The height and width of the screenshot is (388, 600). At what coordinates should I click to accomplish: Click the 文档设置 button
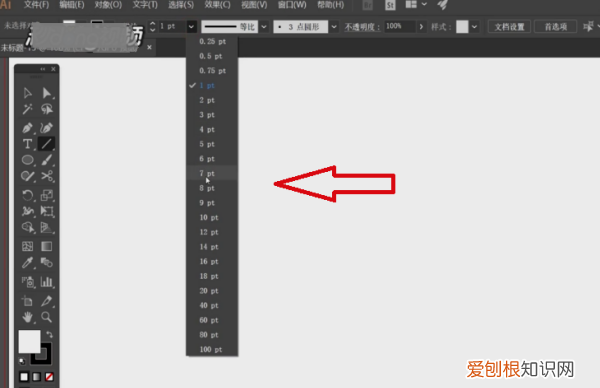(509, 27)
